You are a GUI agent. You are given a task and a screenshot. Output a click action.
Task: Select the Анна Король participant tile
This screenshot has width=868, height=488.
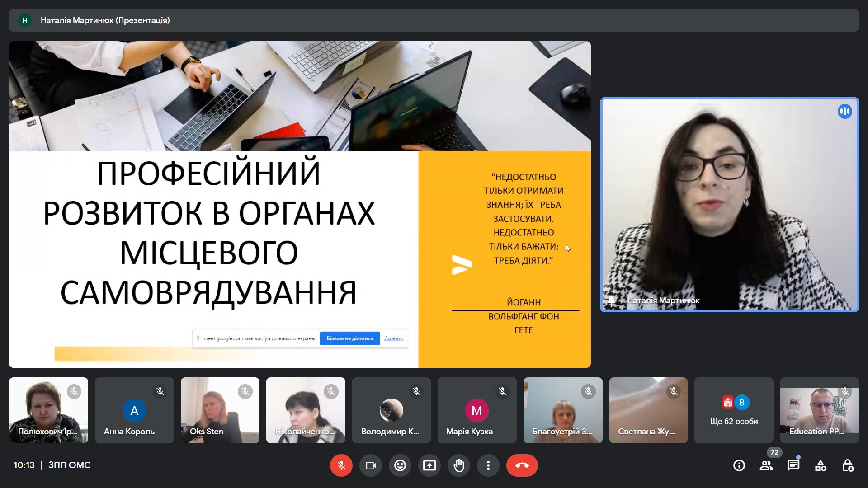coord(134,410)
